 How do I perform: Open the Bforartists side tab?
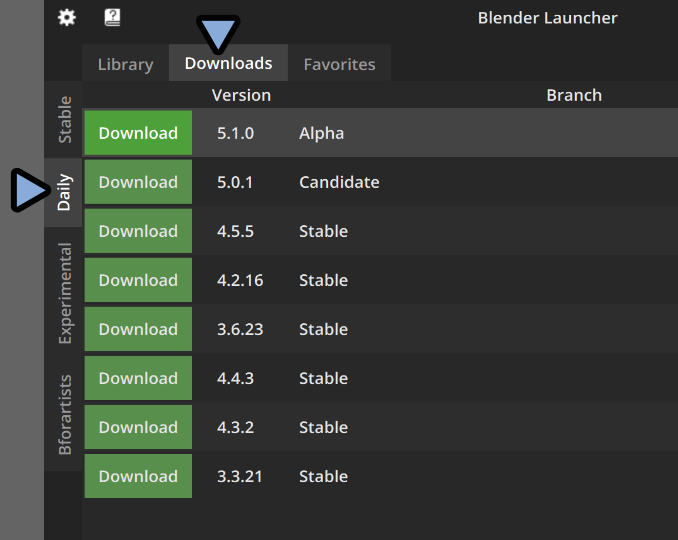[x=64, y=415]
